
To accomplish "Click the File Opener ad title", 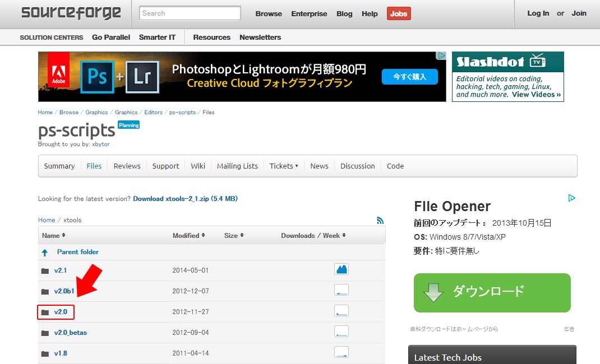I will 453,206.
